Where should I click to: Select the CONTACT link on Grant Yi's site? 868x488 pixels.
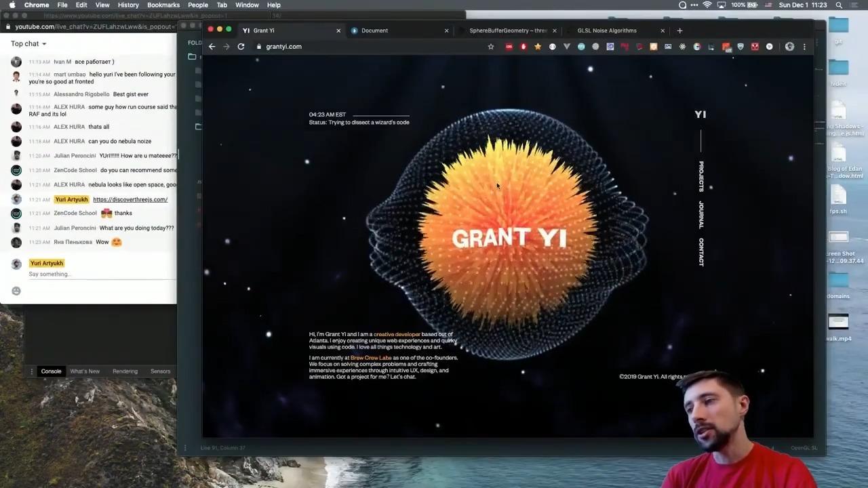tap(702, 251)
